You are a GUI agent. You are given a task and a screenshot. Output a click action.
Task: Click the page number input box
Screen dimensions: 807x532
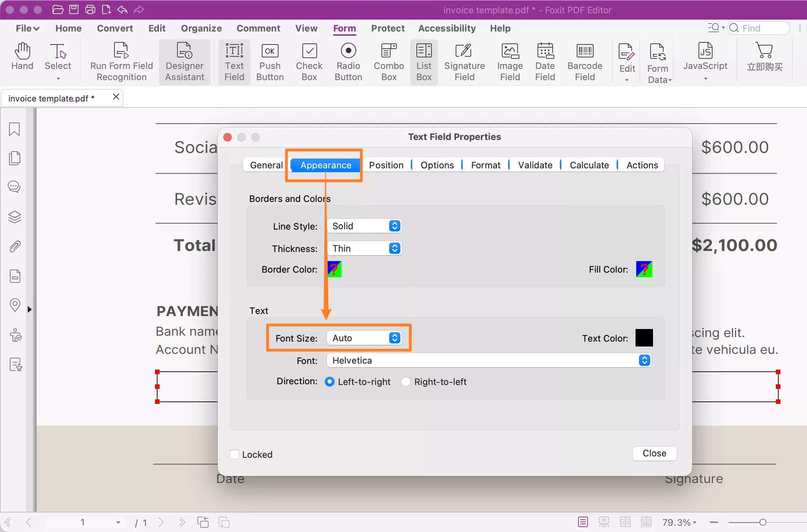85,523
